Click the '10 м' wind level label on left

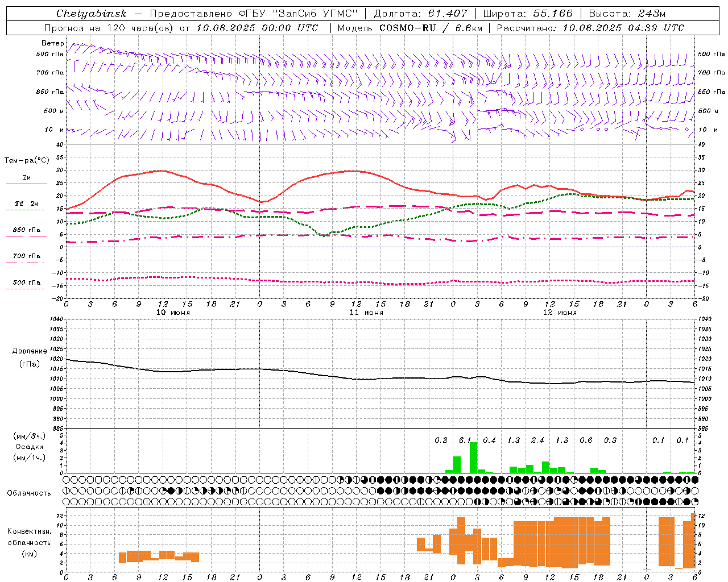pyautogui.click(x=54, y=130)
